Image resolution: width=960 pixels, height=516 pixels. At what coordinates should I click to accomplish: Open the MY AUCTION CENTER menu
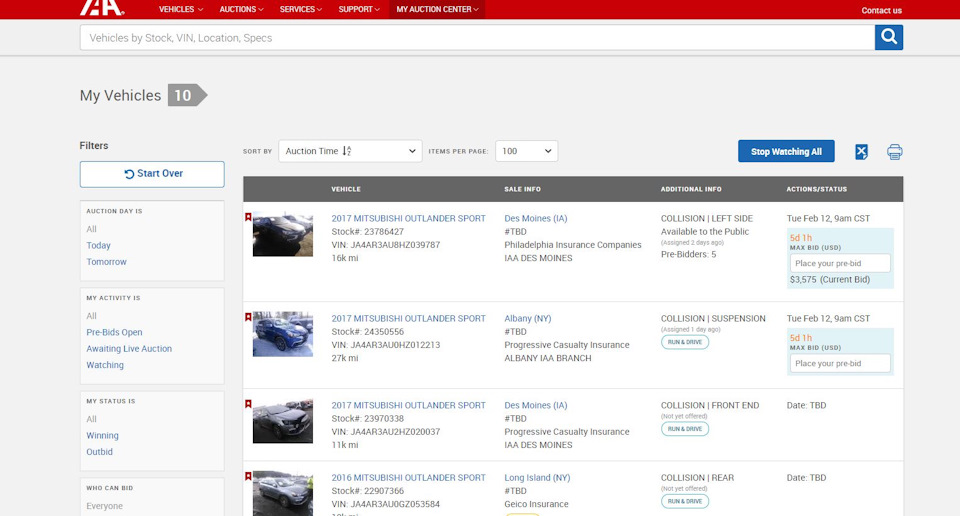click(437, 9)
